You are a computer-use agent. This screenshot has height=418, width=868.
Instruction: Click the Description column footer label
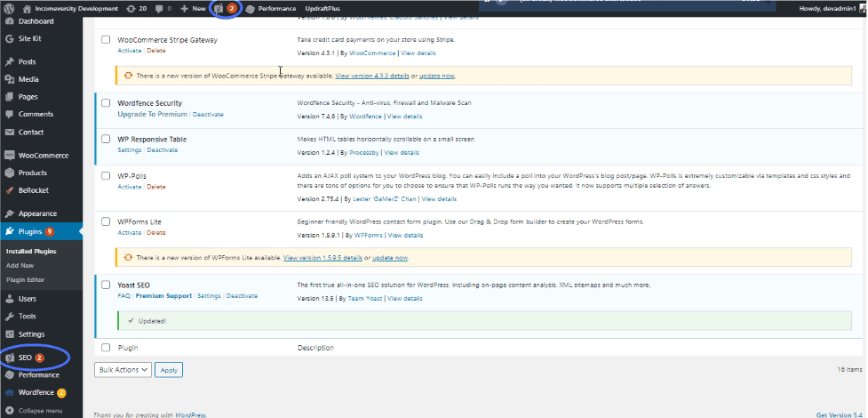[315, 348]
